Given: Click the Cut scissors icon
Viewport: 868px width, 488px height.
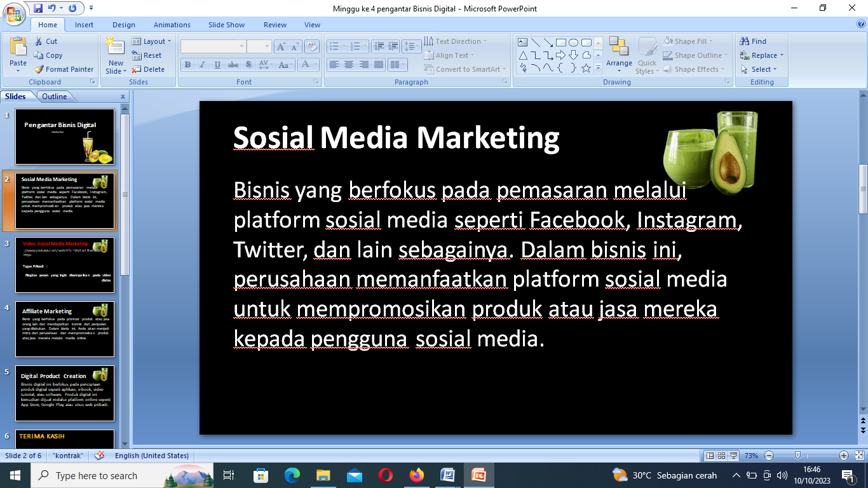Looking at the screenshot, I should [39, 41].
